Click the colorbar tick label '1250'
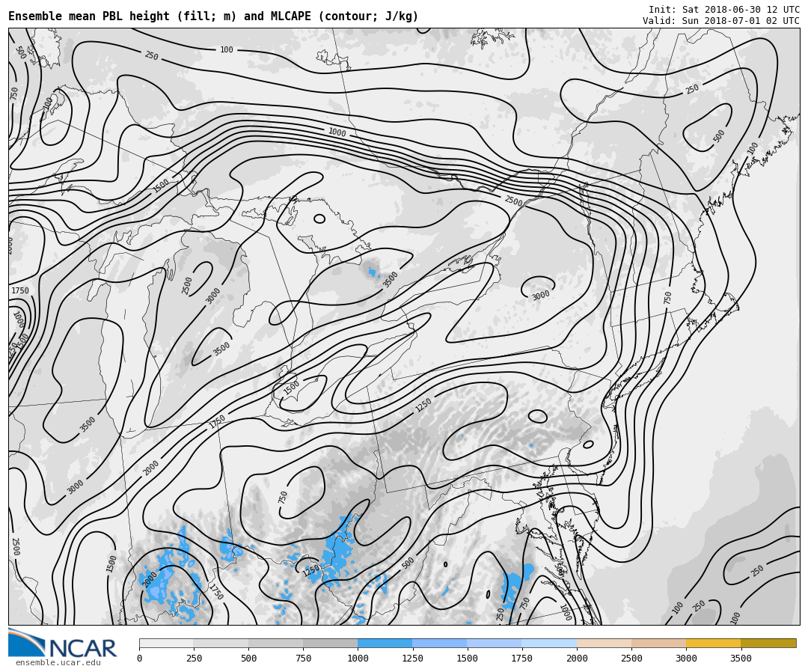 click(x=412, y=658)
